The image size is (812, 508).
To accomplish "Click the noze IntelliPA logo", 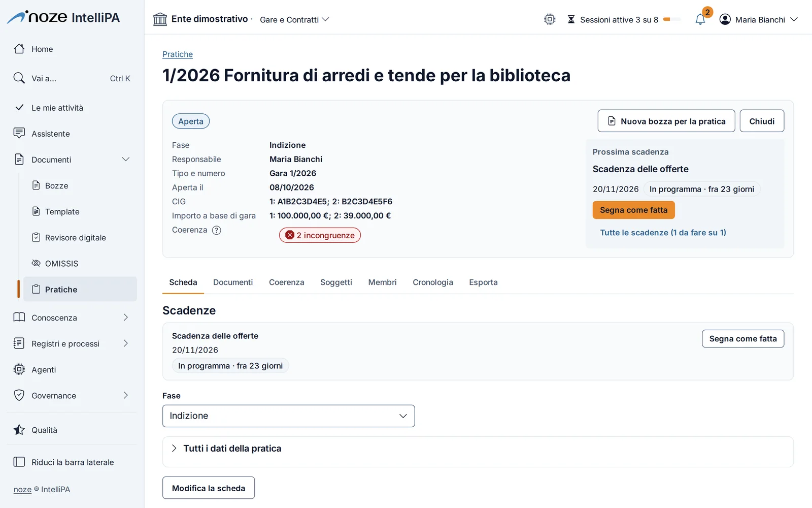I will point(63,17).
